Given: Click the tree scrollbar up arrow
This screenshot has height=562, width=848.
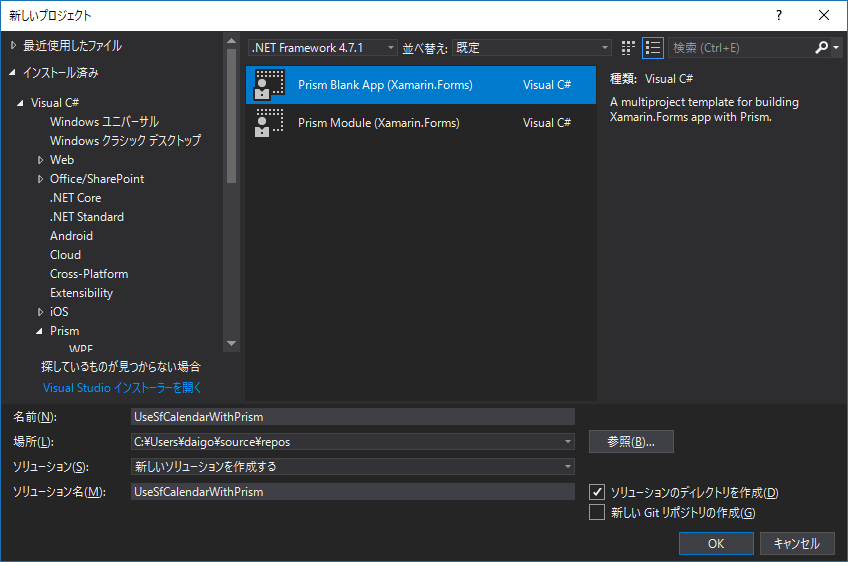Looking at the screenshot, I should [231, 41].
